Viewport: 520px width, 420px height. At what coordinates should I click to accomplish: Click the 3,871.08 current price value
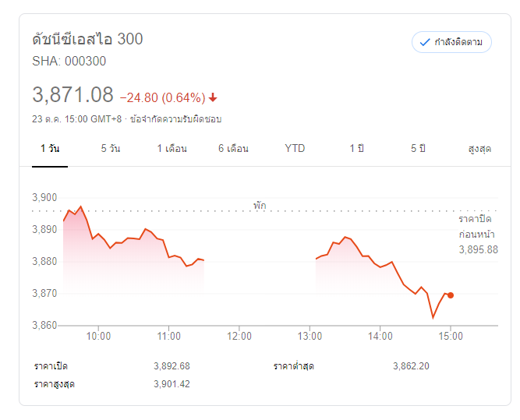coord(73,95)
